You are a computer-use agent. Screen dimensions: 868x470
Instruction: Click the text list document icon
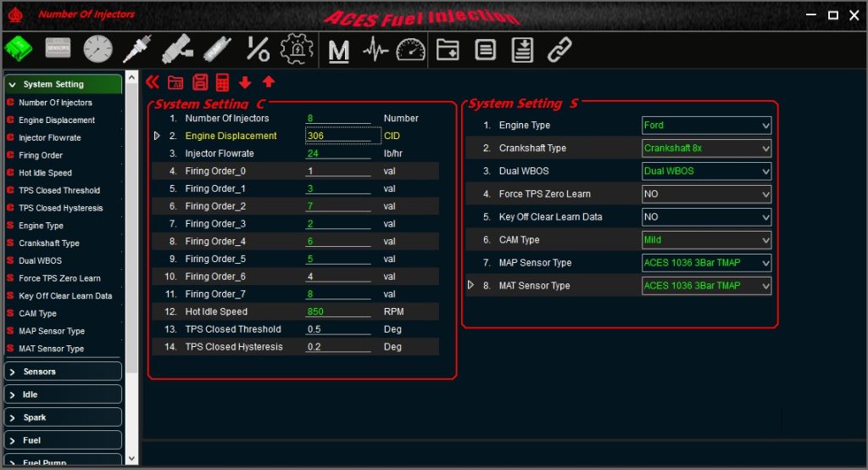pyautogui.click(x=485, y=49)
